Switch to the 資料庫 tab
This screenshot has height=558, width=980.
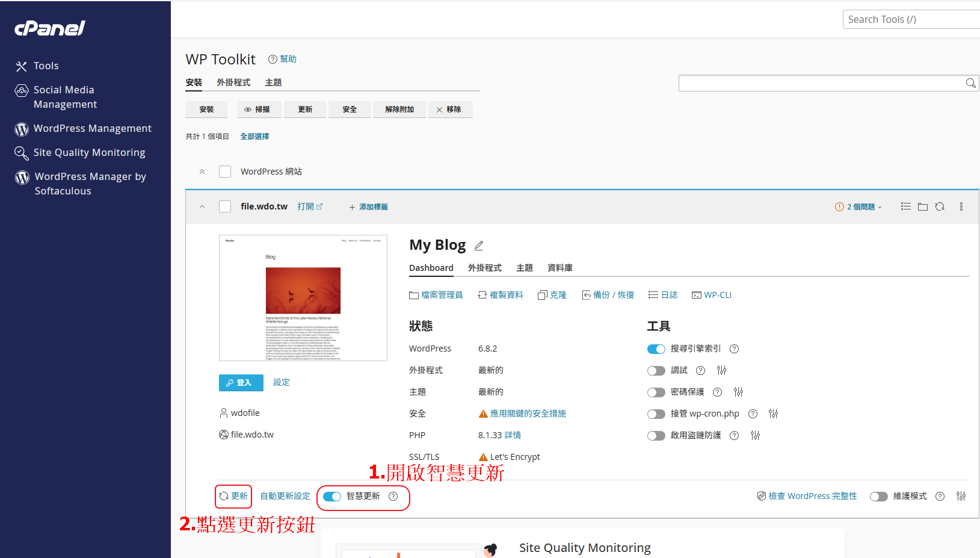[x=559, y=268]
